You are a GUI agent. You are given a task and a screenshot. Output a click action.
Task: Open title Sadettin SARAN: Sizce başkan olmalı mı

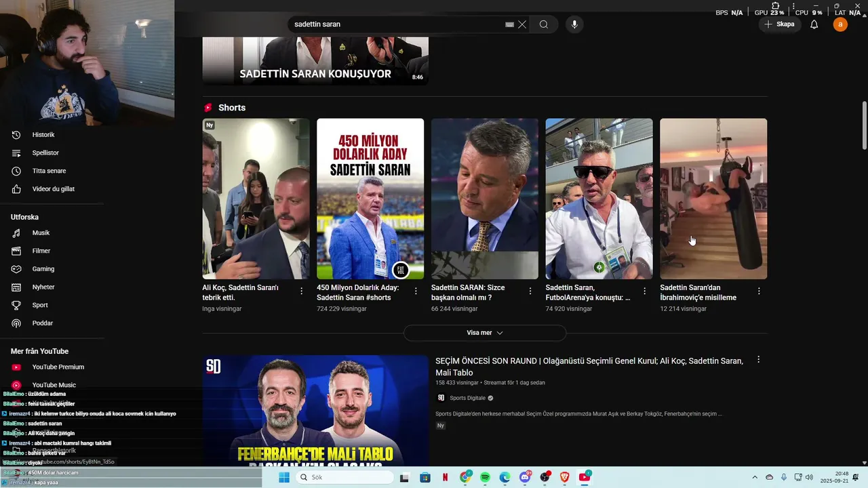(468, 292)
